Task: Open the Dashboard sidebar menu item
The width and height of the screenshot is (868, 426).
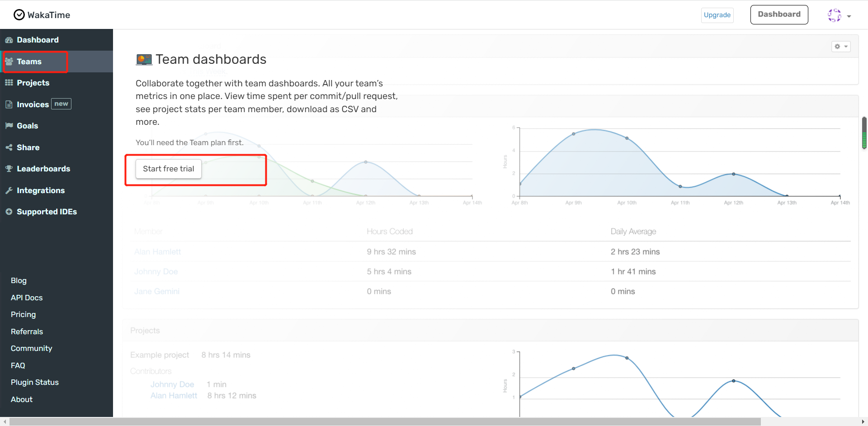Action: click(57, 40)
